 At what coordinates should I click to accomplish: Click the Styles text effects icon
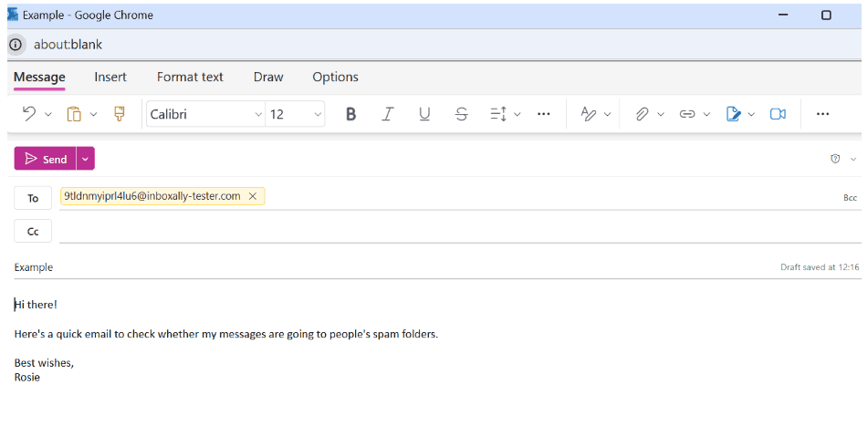[x=588, y=114]
